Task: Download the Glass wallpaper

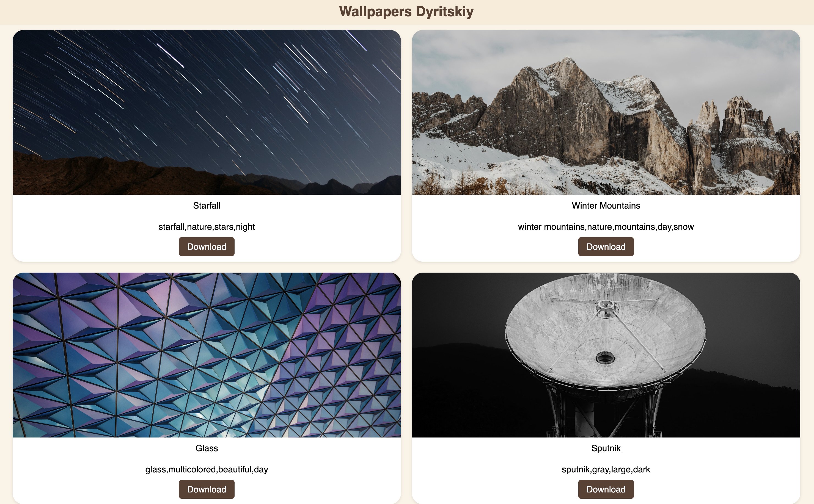Action: (207, 489)
